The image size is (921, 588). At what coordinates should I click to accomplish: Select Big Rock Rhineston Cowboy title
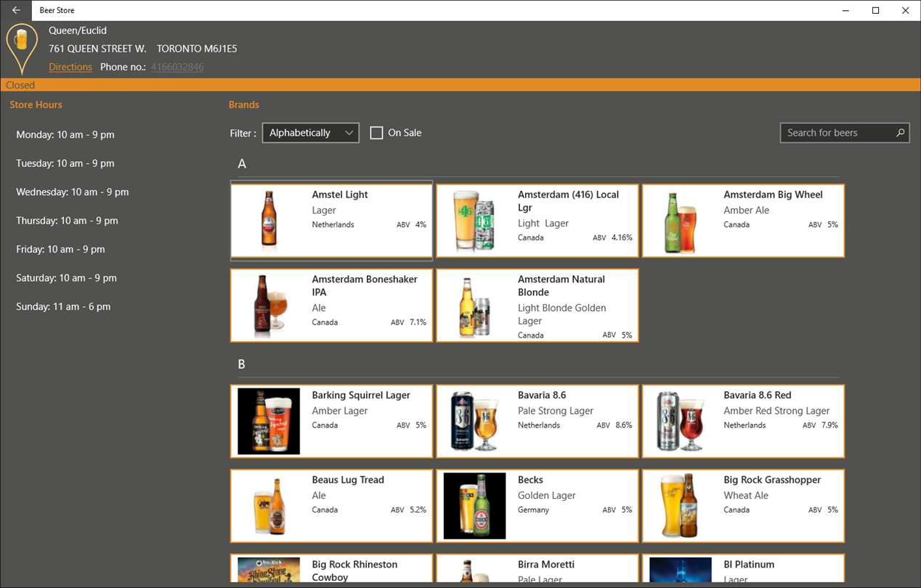pos(354,571)
